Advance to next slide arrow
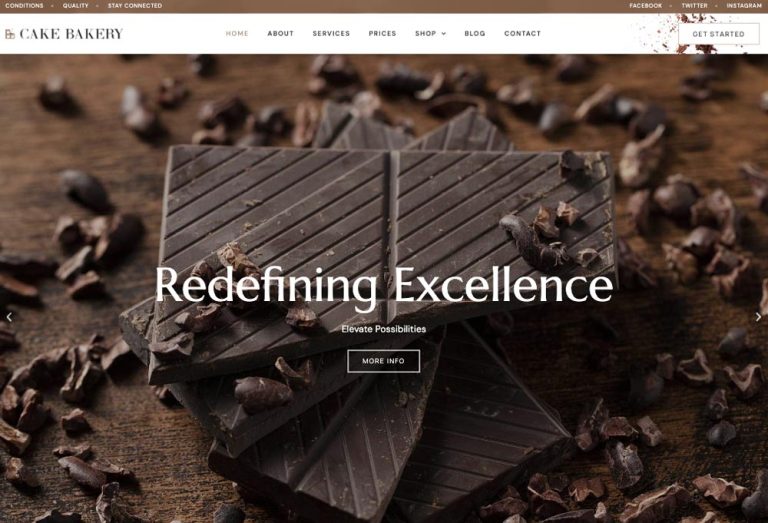 758,317
